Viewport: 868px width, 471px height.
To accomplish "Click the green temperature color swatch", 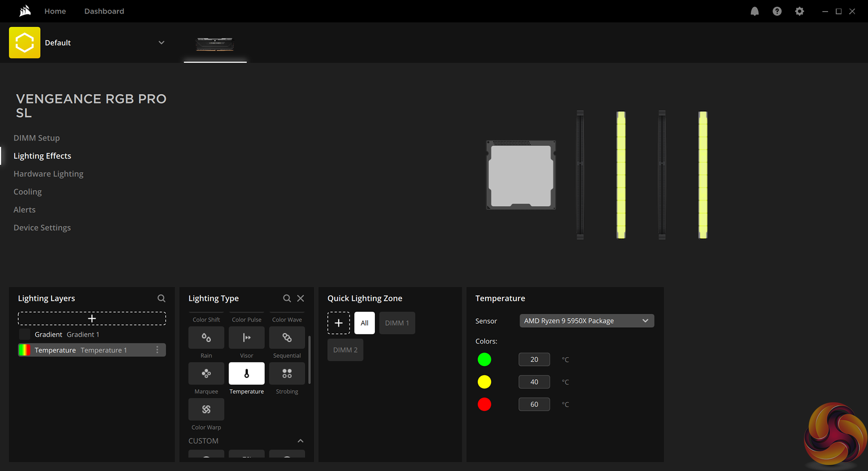I will point(484,360).
